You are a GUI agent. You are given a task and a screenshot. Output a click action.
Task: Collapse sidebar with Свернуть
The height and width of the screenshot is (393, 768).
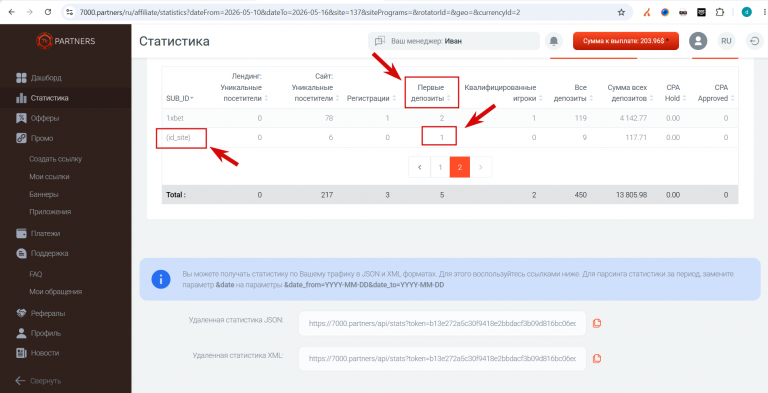(38, 381)
